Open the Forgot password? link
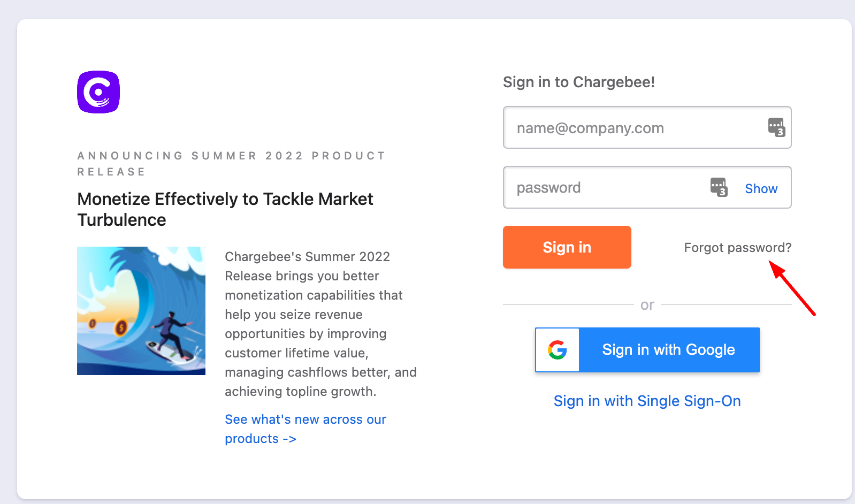This screenshot has width=855, height=504. 737,248
